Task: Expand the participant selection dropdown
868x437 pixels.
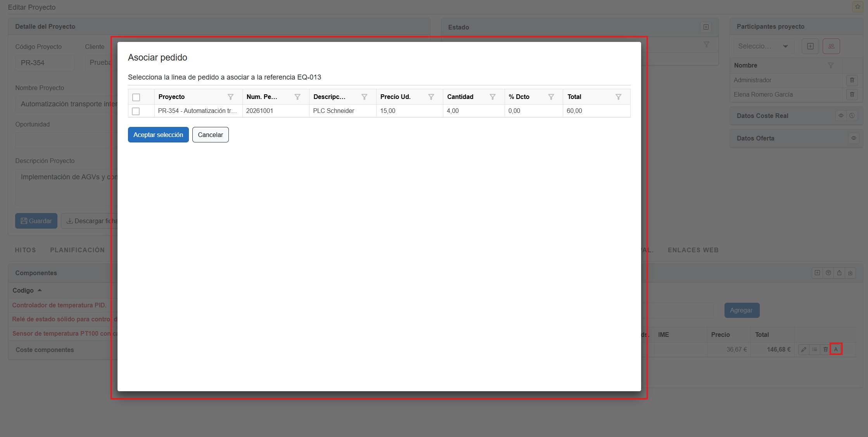Action: (x=785, y=47)
